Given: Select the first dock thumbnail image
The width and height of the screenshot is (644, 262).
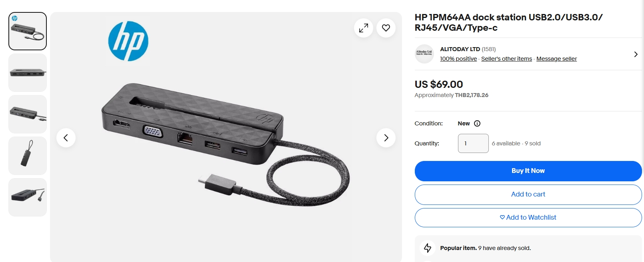Looking at the screenshot, I should tap(28, 31).
